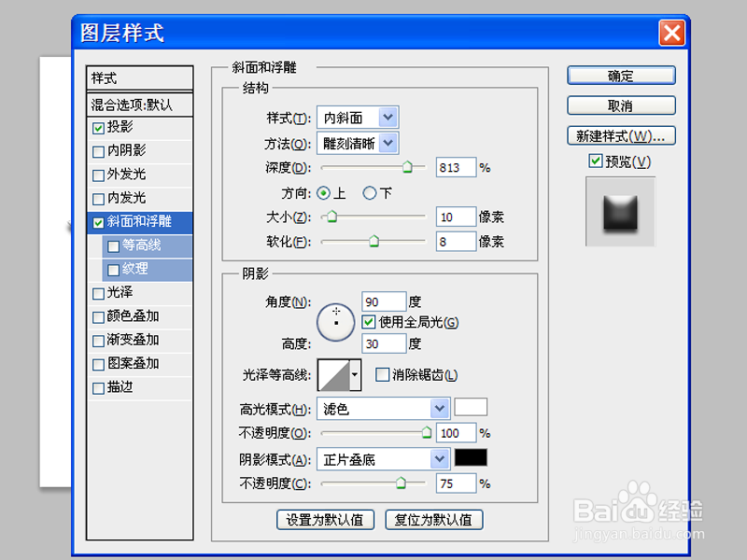Select direction 下 radio button
Image resolution: width=747 pixels, height=560 pixels.
[369, 193]
